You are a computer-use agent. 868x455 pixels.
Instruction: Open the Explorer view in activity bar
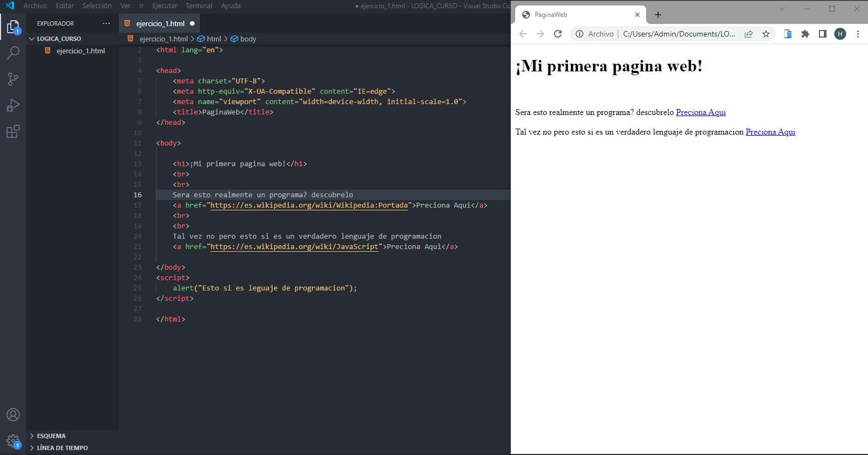[x=13, y=27]
